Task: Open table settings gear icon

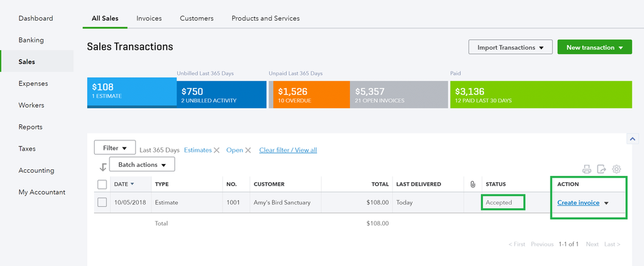Action: point(616,169)
